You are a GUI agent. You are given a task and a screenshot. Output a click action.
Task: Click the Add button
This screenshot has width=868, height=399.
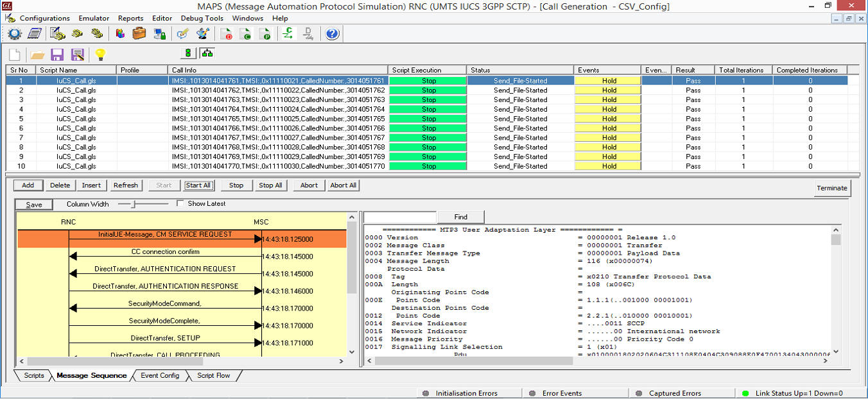pos(28,185)
